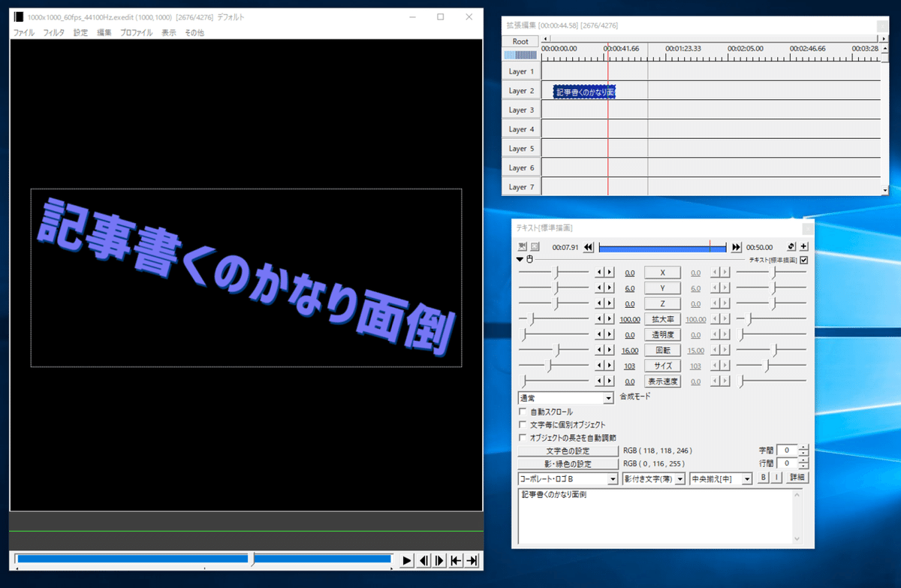Screen dimensions: 901x588
Task: Uncheck the テキスト[標準描画] checkbox
Action: [804, 260]
